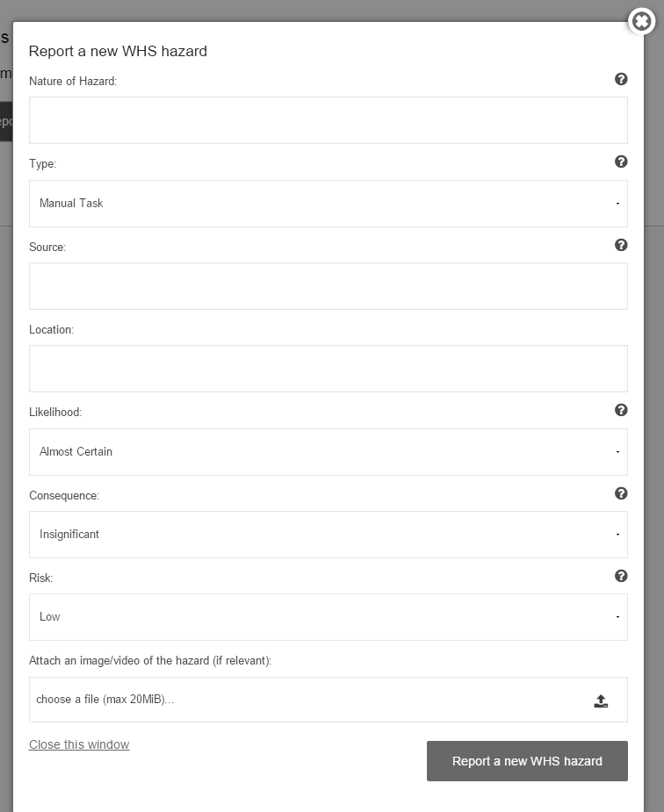
Task: Click the help icon beside Type
Action: (x=621, y=162)
